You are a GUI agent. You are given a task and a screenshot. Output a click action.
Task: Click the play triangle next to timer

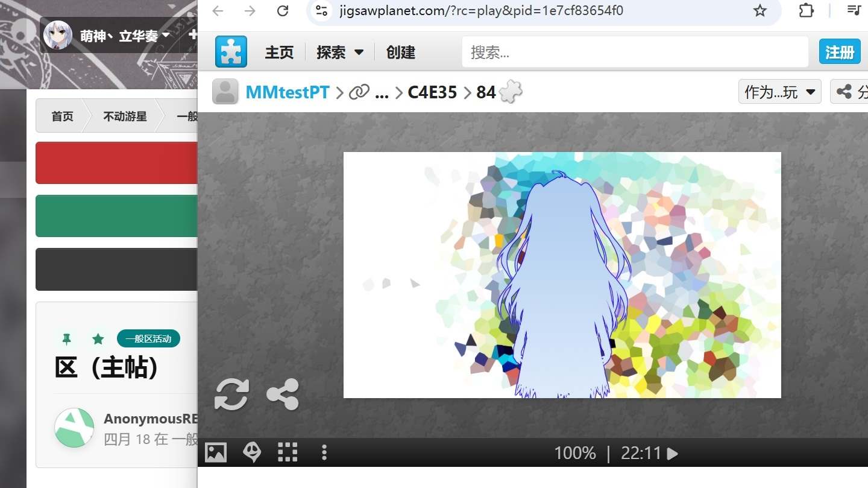672,454
